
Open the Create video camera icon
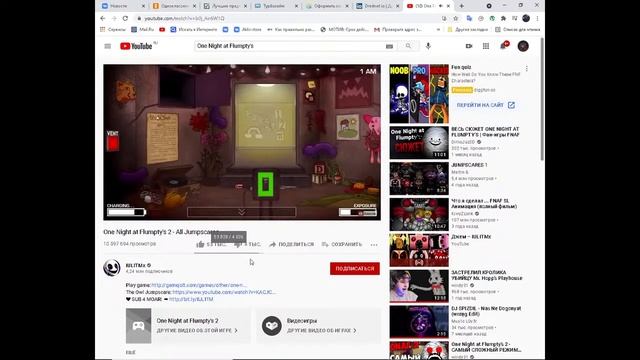point(469,46)
